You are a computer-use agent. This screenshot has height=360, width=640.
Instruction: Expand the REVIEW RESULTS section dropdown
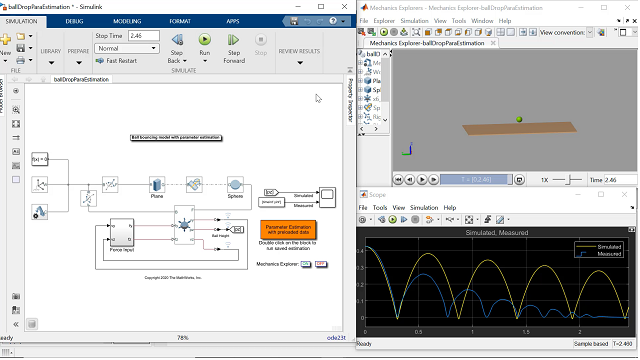(x=300, y=63)
